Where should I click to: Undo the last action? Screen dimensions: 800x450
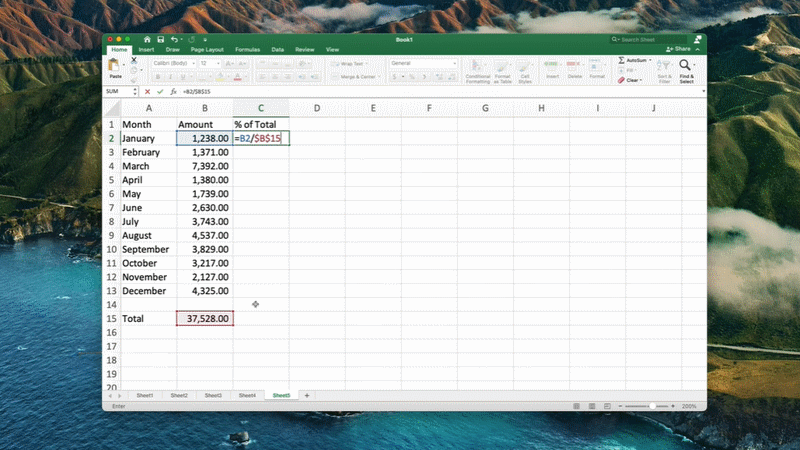coord(174,39)
